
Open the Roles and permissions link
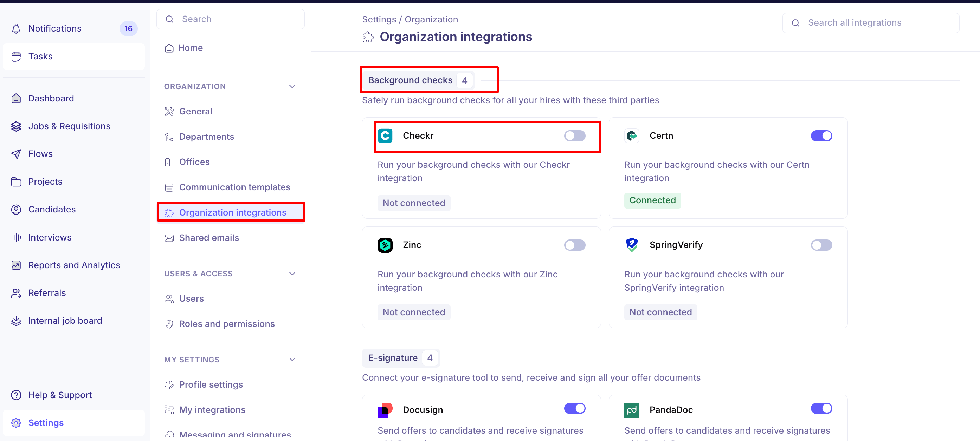[231, 324]
